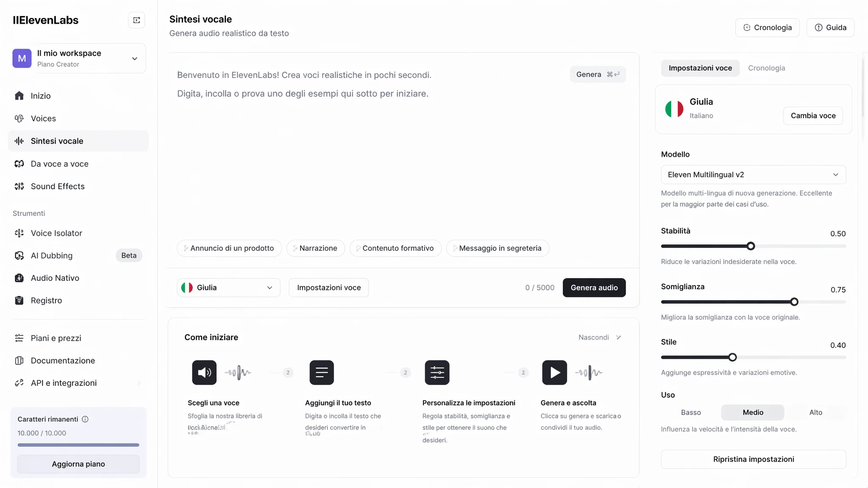Viewport: 868px width, 488px height.
Task: Choose the Messaggio in segreteria example
Action: [x=498, y=248]
